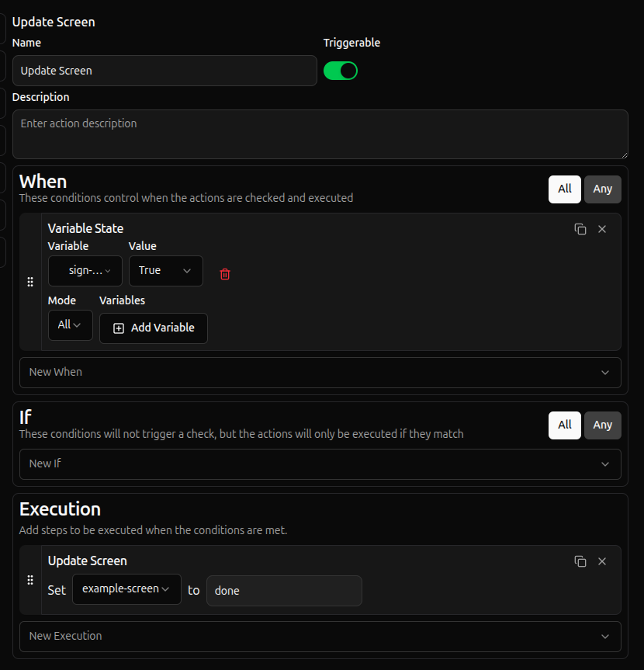Delete the sign variable row with trash icon

tap(225, 274)
